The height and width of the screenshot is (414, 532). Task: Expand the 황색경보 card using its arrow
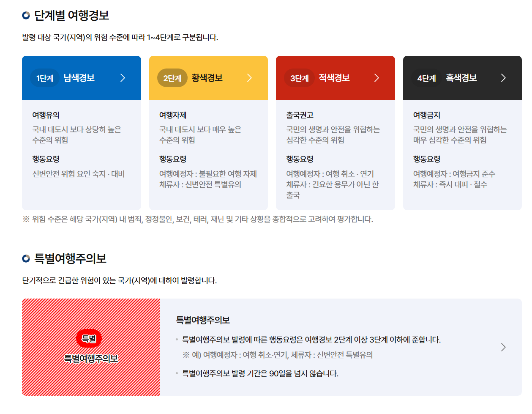249,78
